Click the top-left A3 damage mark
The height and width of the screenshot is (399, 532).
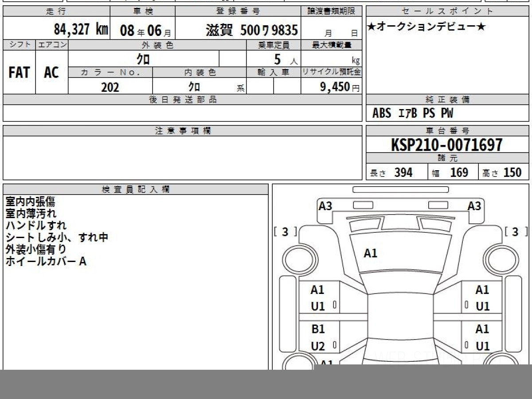tap(325, 206)
